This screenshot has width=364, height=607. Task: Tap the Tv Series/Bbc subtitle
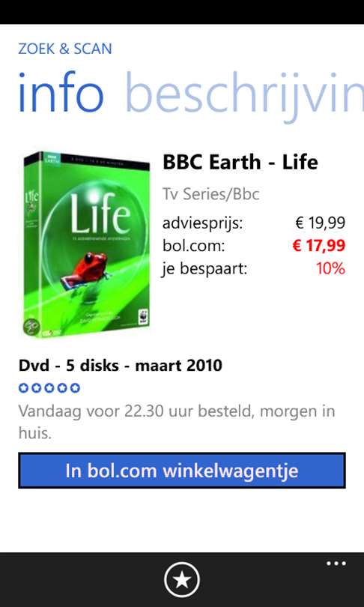click(x=210, y=194)
